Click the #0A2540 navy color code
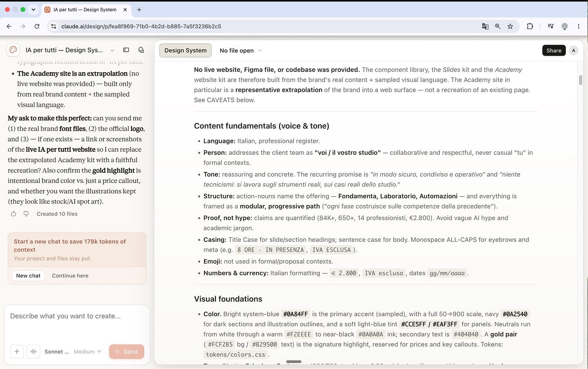 pyautogui.click(x=515, y=314)
